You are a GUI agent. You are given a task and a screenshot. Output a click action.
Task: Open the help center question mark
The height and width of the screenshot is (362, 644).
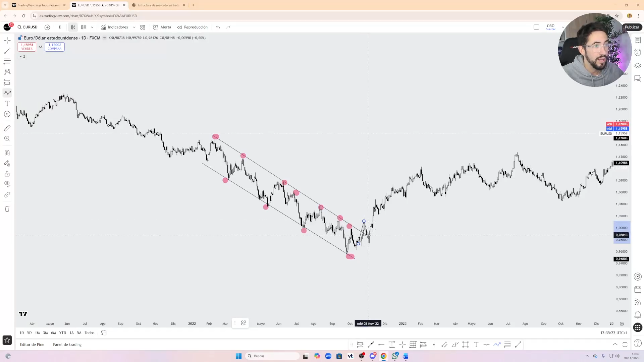pos(638,343)
